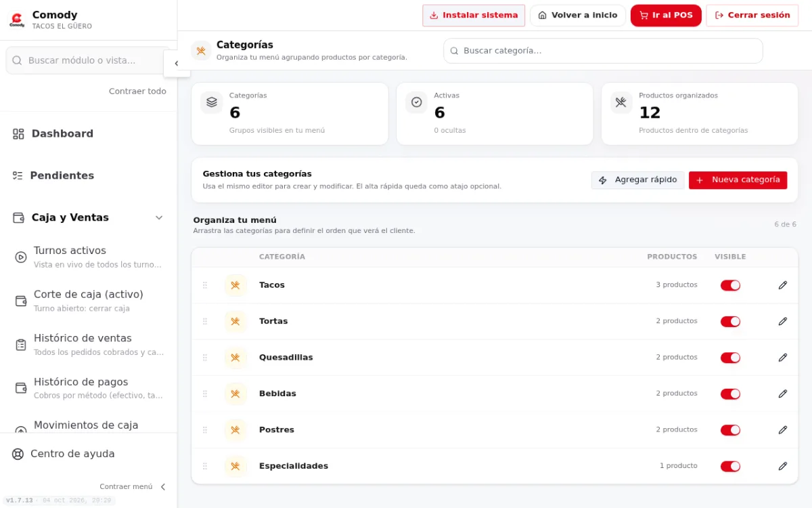
Task: Toggle visibility of Tacos category
Action: tap(730, 285)
